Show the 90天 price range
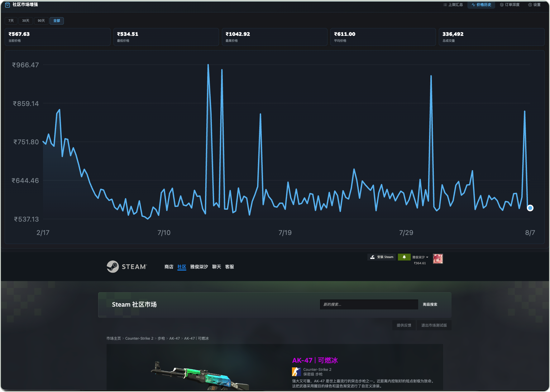Screen dimensions: 550x392 coord(41,21)
